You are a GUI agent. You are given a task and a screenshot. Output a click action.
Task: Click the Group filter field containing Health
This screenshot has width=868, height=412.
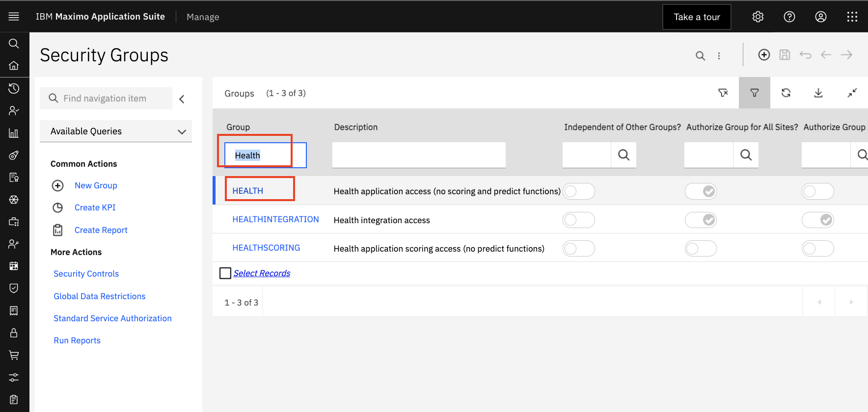[x=266, y=155]
